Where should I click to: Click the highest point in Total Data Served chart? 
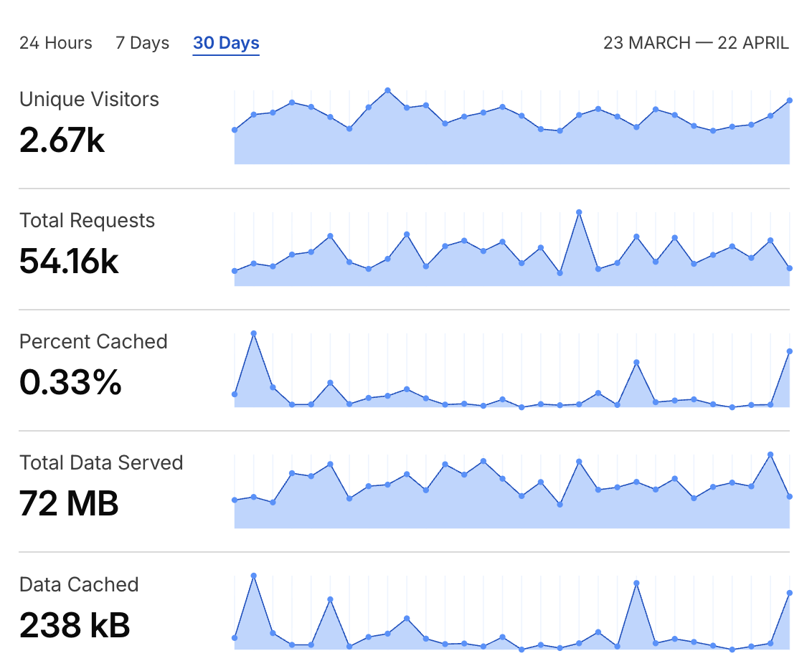[x=770, y=455]
